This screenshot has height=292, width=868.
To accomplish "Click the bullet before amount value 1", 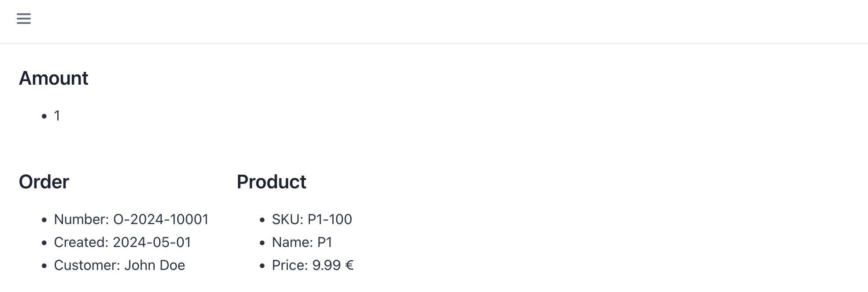I will pyautogui.click(x=44, y=116).
